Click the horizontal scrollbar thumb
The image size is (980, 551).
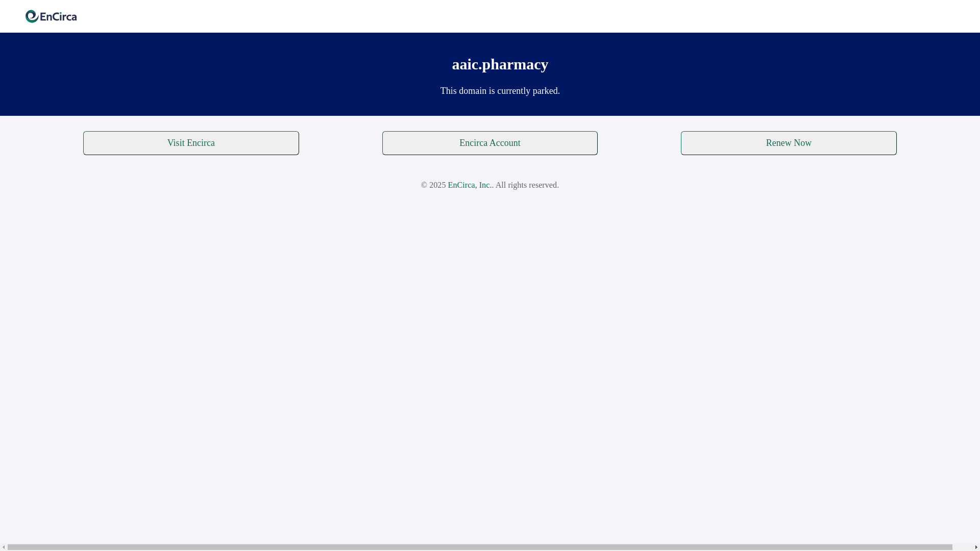pos(480,547)
